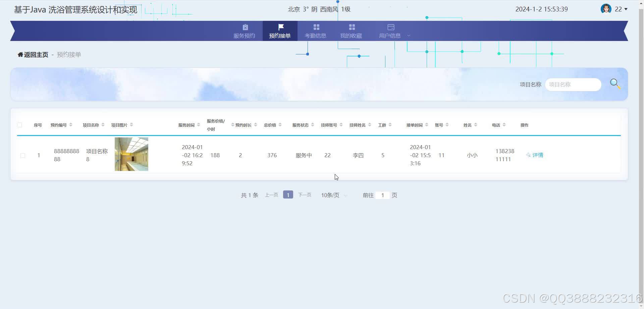Click the 项目名称8 cell
The image size is (644, 309).
97,155
